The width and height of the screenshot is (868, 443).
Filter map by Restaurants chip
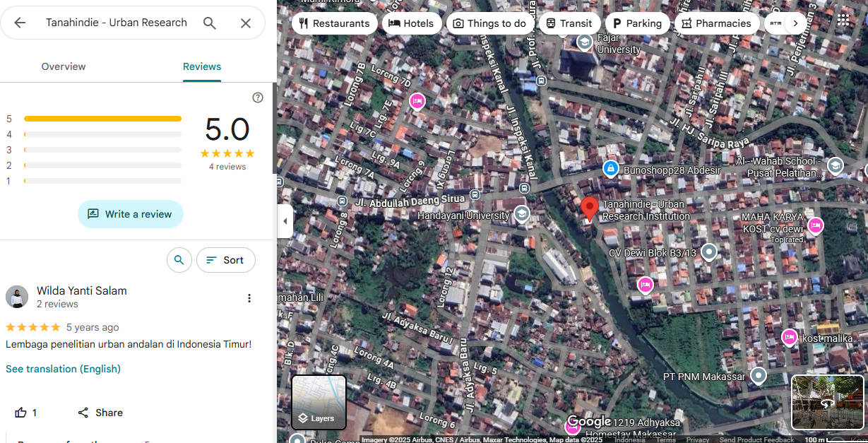pos(334,23)
